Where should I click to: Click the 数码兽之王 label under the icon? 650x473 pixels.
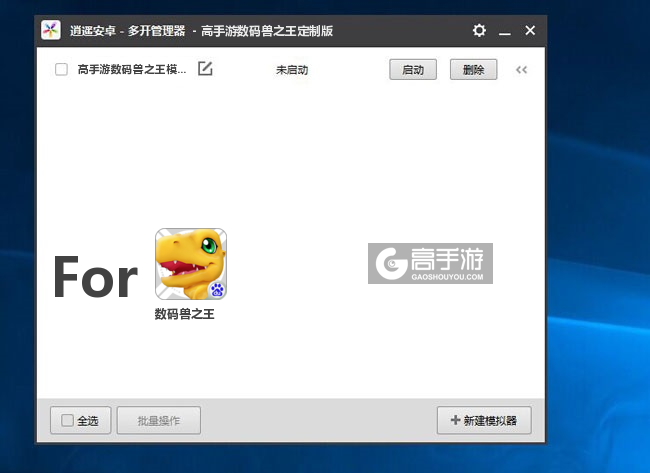tap(184, 314)
